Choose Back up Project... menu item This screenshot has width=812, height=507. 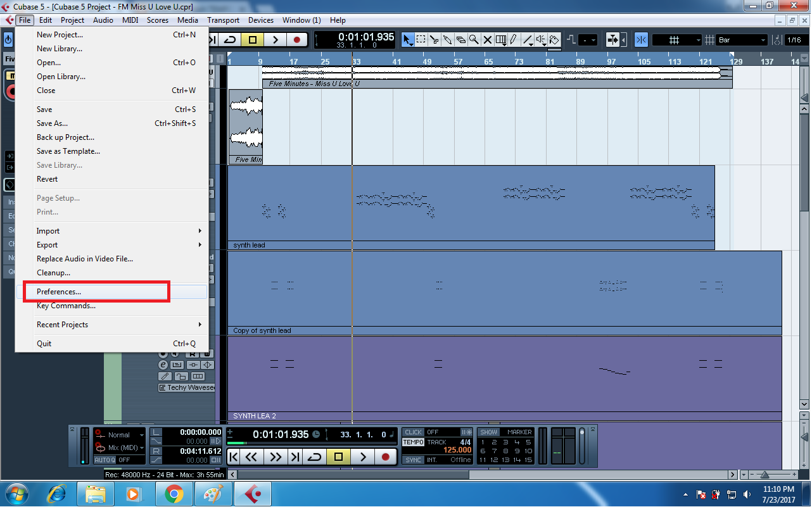pos(112,137)
